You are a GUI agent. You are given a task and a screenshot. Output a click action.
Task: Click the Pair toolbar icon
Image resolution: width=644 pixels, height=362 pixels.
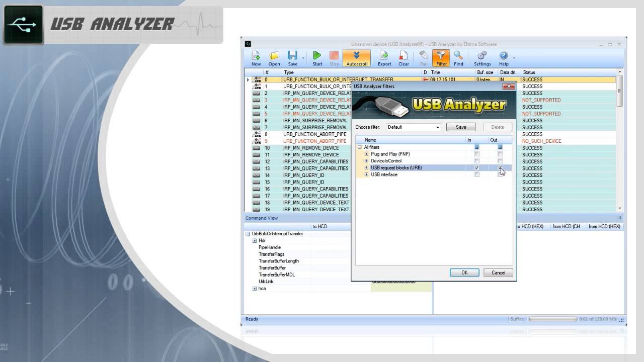tap(424, 56)
